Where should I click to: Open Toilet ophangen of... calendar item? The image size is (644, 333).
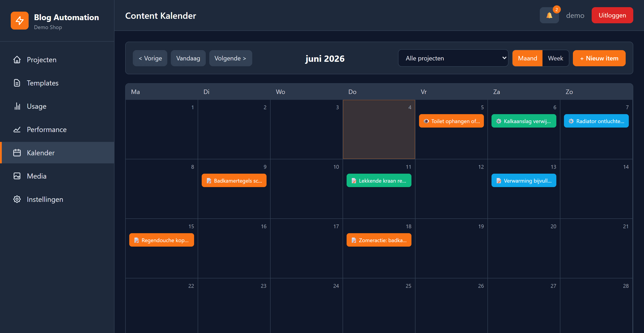click(451, 121)
